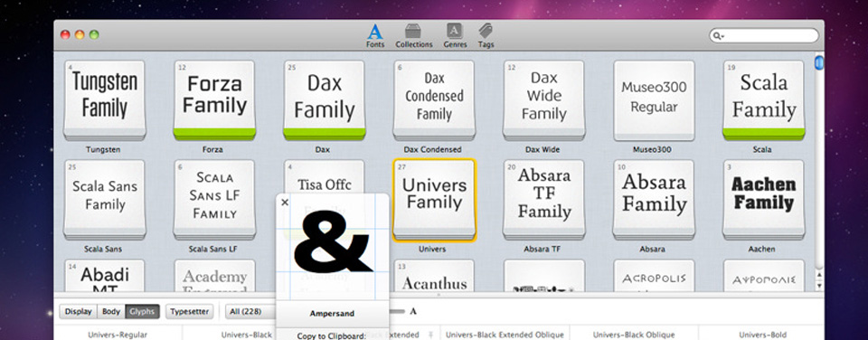Click the Aachen label under its card

point(761,250)
